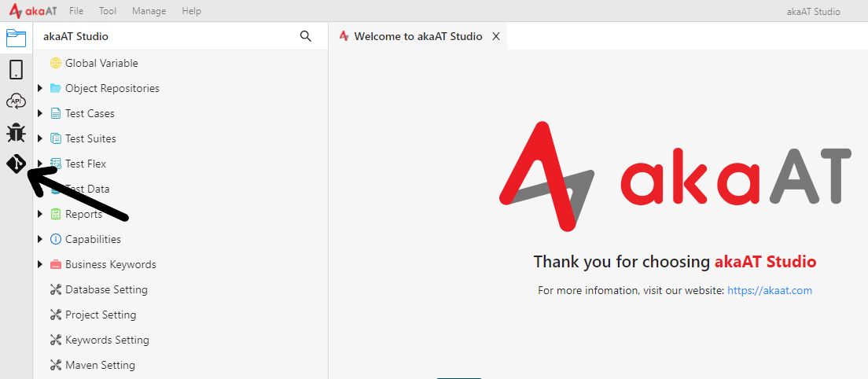Viewport: 868px width, 379px height.
Task: Select the Test Cases label
Action: click(90, 113)
